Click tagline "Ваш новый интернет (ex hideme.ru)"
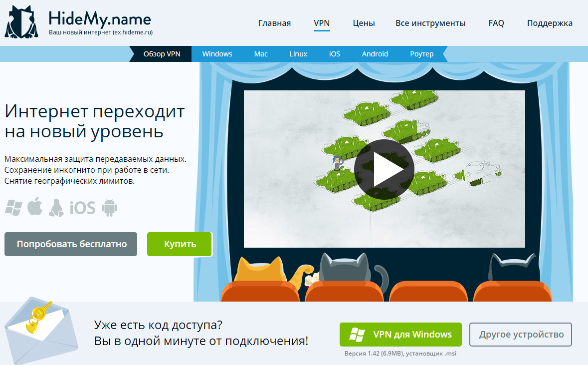 coord(101,32)
